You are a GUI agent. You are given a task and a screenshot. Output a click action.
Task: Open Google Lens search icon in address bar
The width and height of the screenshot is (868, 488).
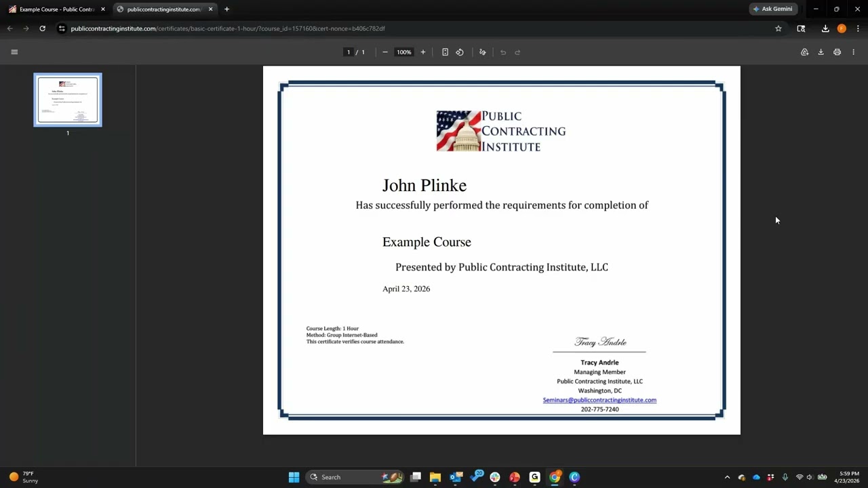pyautogui.click(x=801, y=28)
